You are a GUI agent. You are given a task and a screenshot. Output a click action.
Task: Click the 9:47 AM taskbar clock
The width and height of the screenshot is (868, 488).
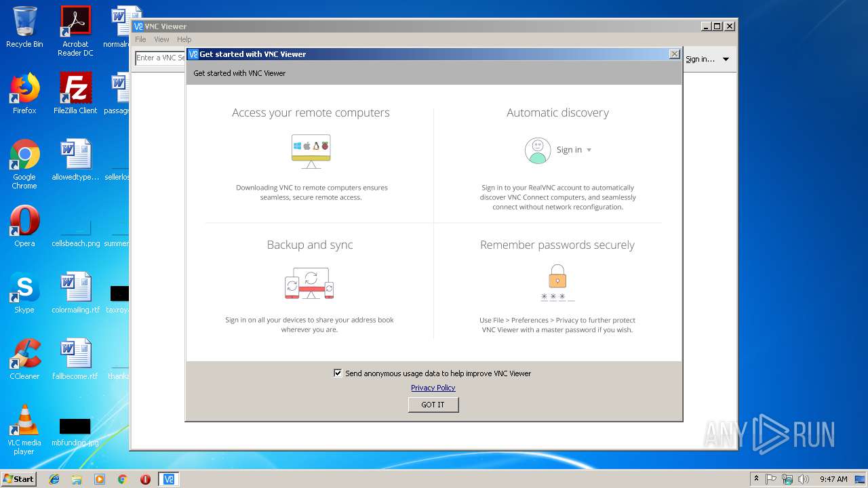pos(833,479)
